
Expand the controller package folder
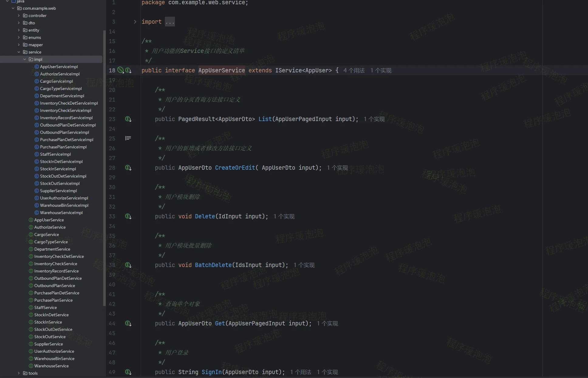[19, 16]
